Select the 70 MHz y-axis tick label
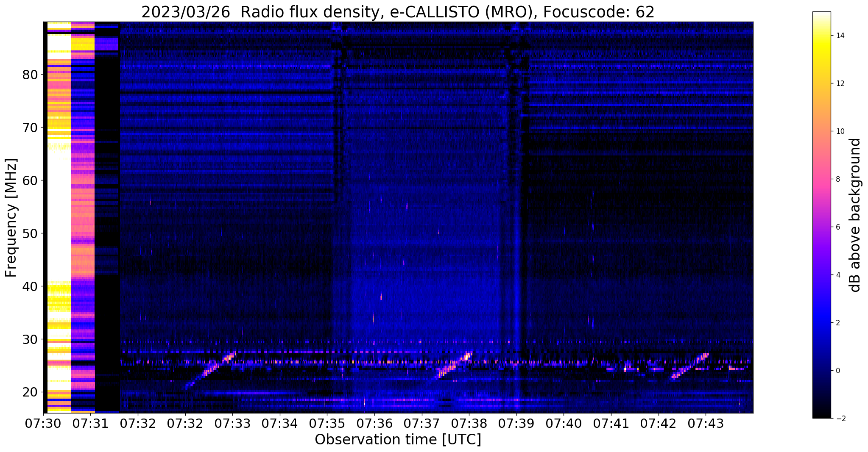 [30, 128]
